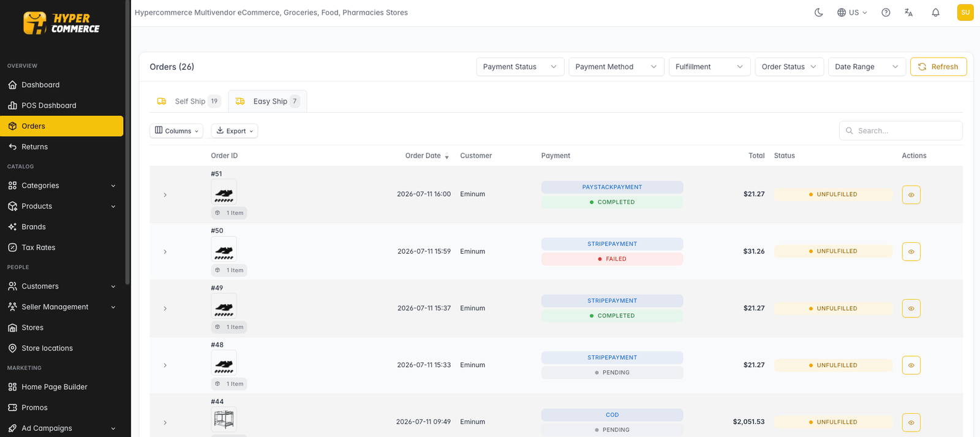Click the Hypercommerce logo
This screenshot has height=437, width=980.
[61, 23]
